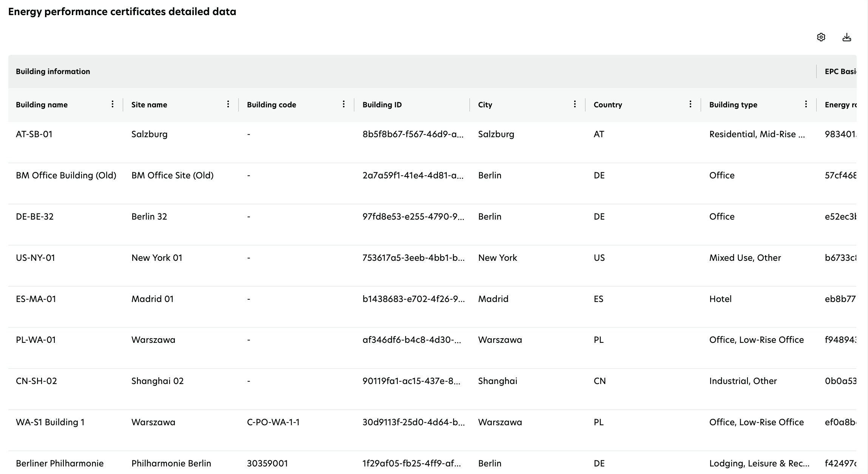
Task: Click the CN-SH-02 Shanghai row
Action: 36,381
